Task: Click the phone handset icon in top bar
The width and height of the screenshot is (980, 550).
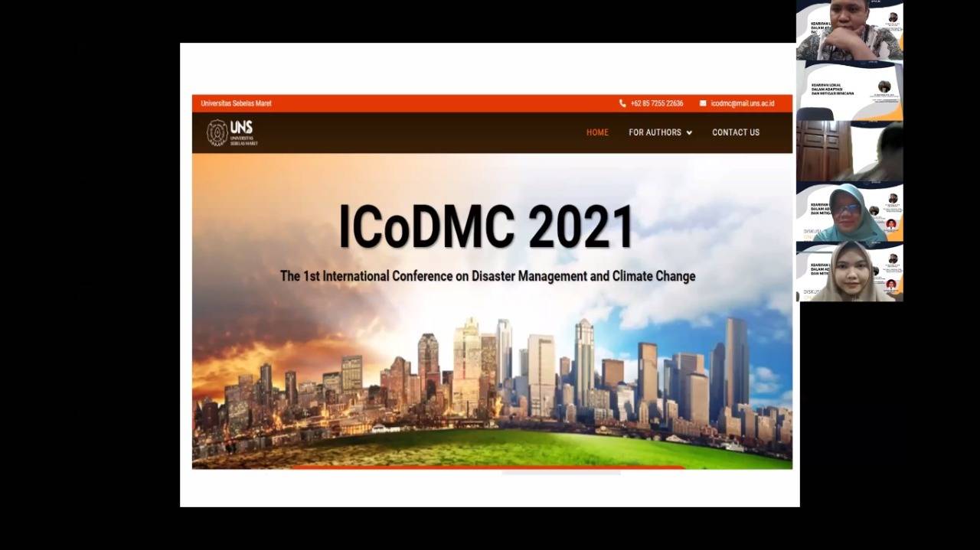Action: coord(622,103)
